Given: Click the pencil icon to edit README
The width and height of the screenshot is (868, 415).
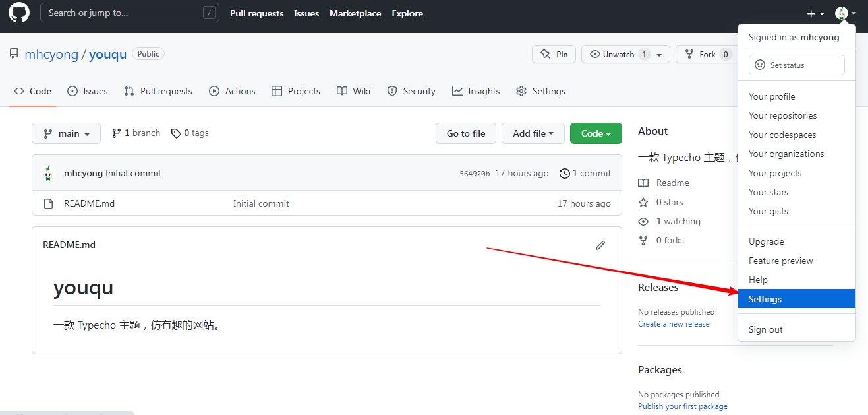Looking at the screenshot, I should [x=600, y=245].
